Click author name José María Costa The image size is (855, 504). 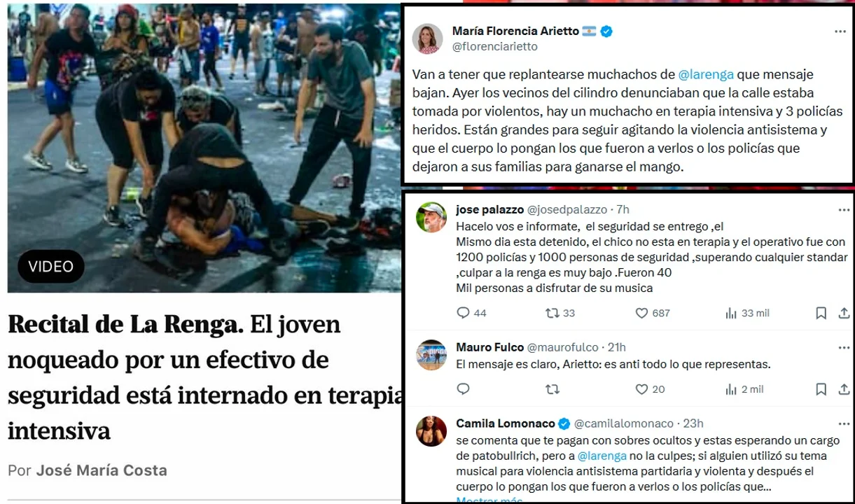(x=101, y=470)
